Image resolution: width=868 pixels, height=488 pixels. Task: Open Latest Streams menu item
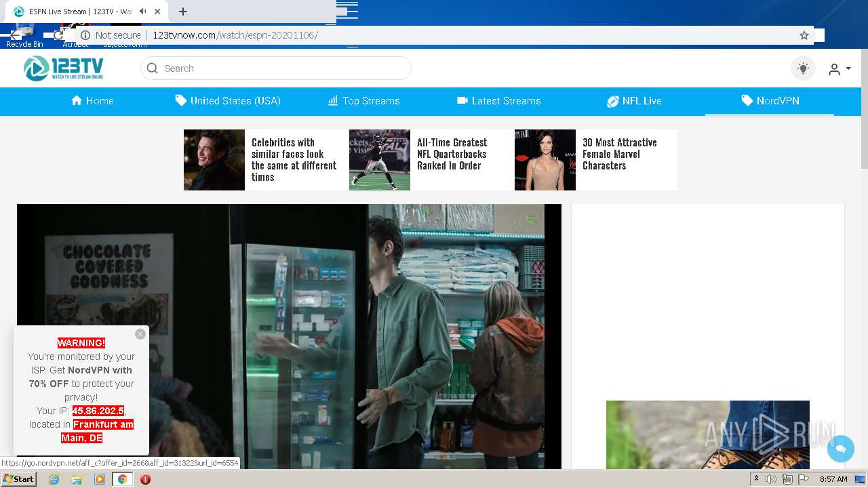[499, 101]
